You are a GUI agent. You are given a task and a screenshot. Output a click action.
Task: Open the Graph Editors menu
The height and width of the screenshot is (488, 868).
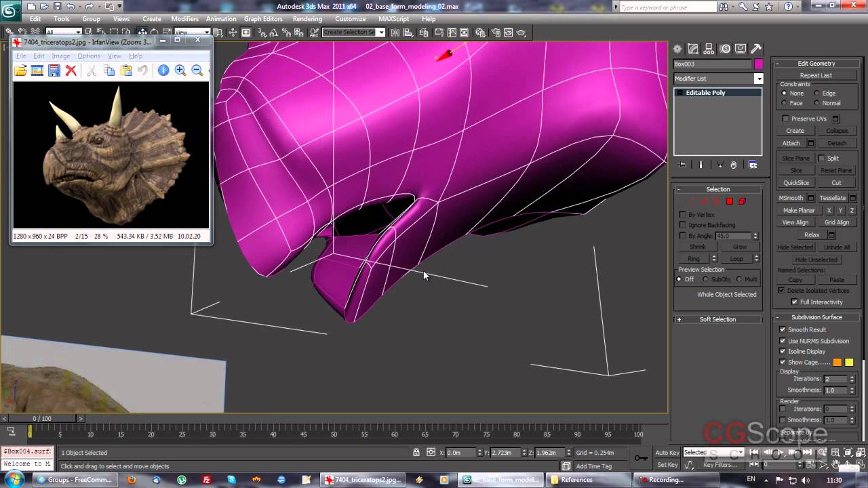point(263,19)
